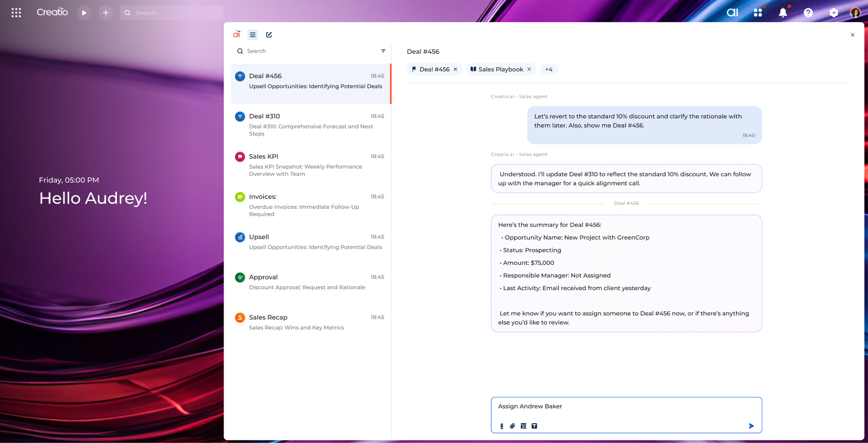Start a new chat with compose icon
This screenshot has width=868, height=443.
point(269,35)
